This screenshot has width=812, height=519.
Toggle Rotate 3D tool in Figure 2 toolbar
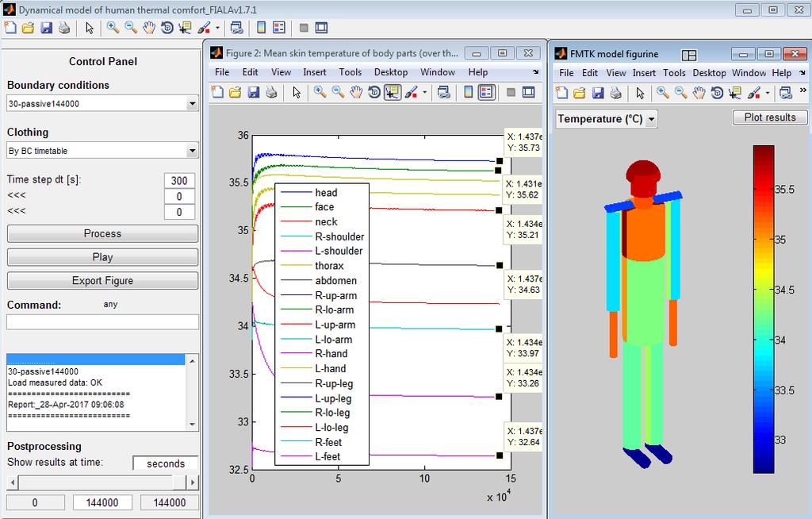coord(374,92)
